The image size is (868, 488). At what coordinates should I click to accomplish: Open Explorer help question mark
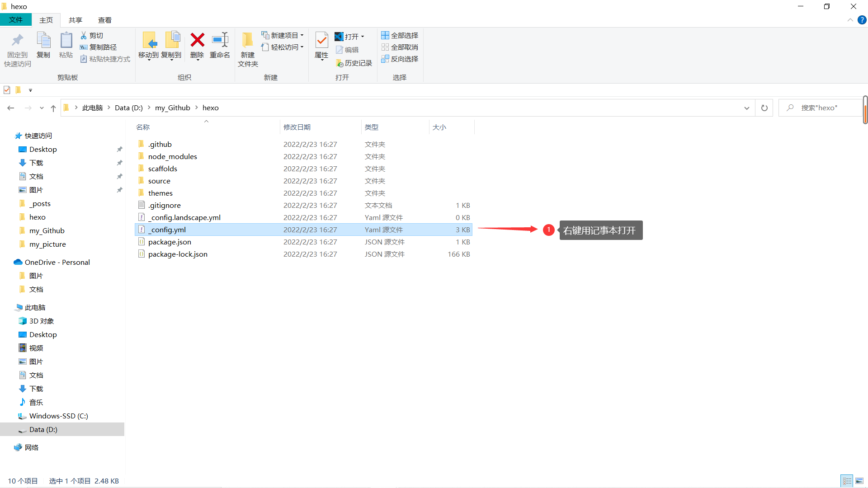[862, 20]
